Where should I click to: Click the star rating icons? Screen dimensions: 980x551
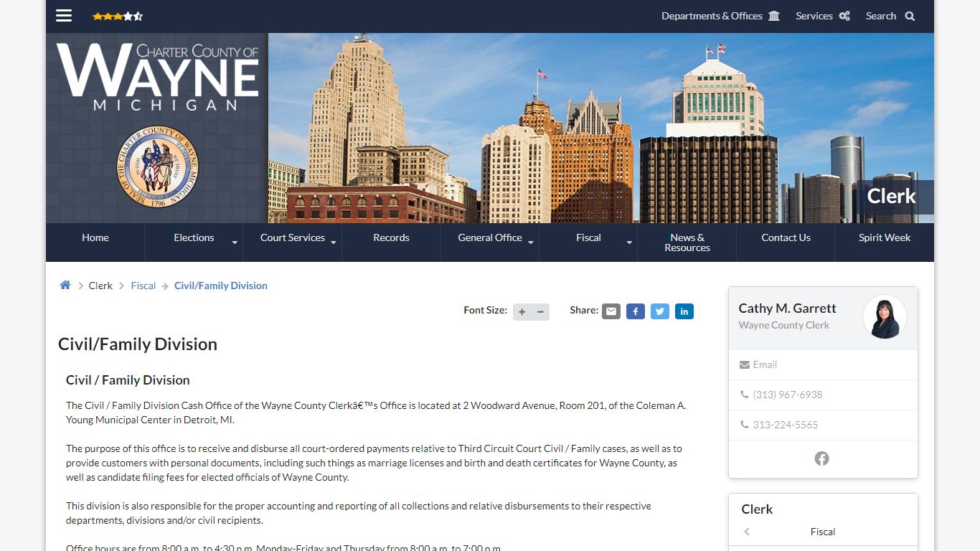coord(118,16)
